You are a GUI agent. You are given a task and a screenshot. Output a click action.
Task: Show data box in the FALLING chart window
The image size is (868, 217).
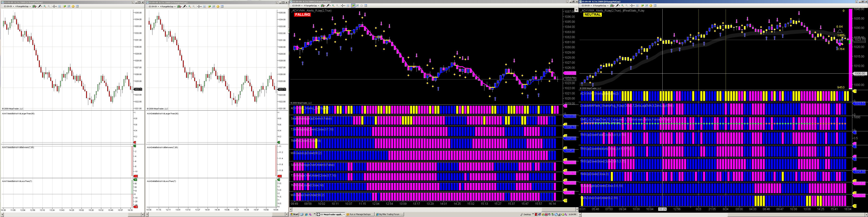[348, 6]
